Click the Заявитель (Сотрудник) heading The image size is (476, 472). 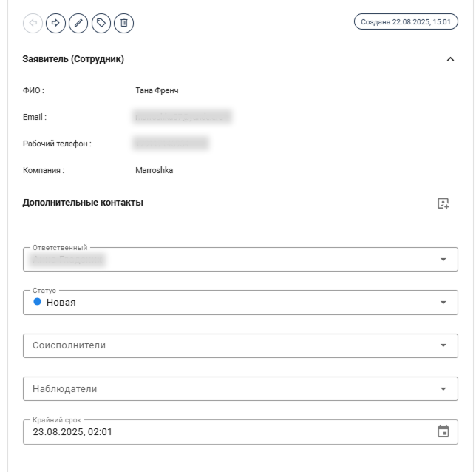click(x=73, y=59)
